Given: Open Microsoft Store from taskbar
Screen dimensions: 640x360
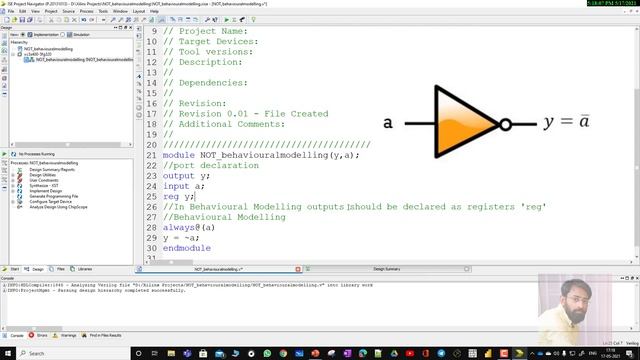Looking at the screenshot, I should pyautogui.click(x=203, y=353).
